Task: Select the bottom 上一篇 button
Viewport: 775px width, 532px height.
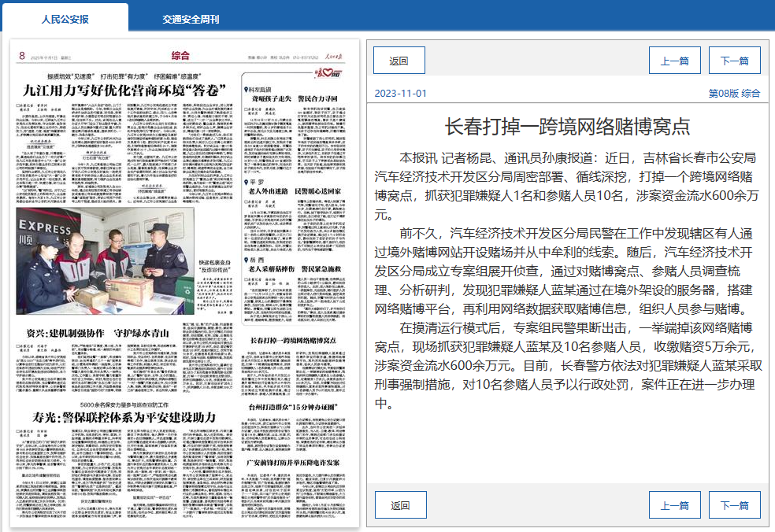Action: tap(675, 504)
